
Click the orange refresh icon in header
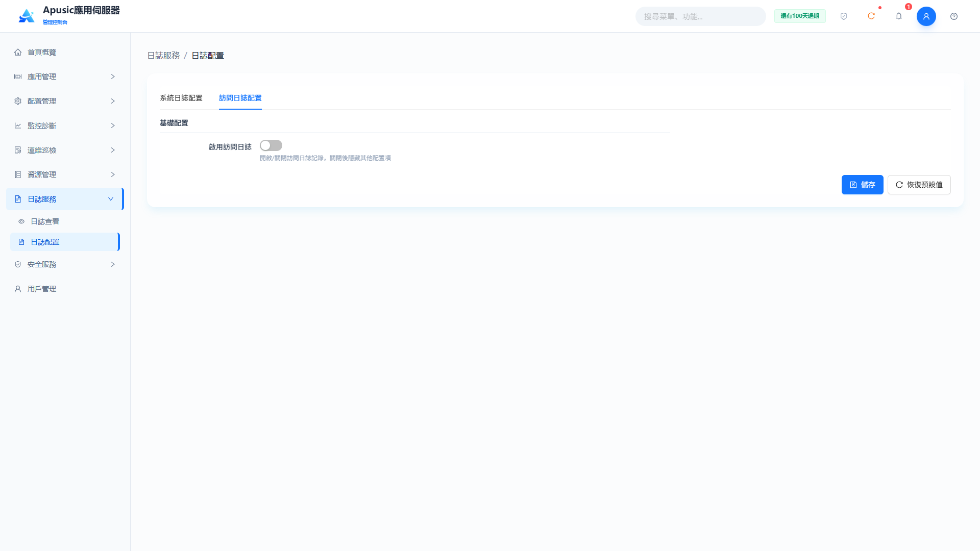871,16
